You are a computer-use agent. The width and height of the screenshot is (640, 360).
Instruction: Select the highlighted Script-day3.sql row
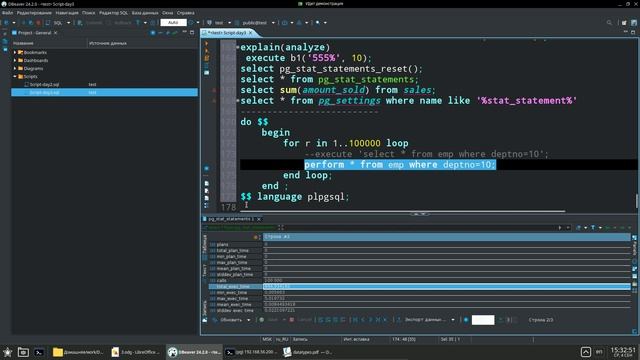point(104,93)
